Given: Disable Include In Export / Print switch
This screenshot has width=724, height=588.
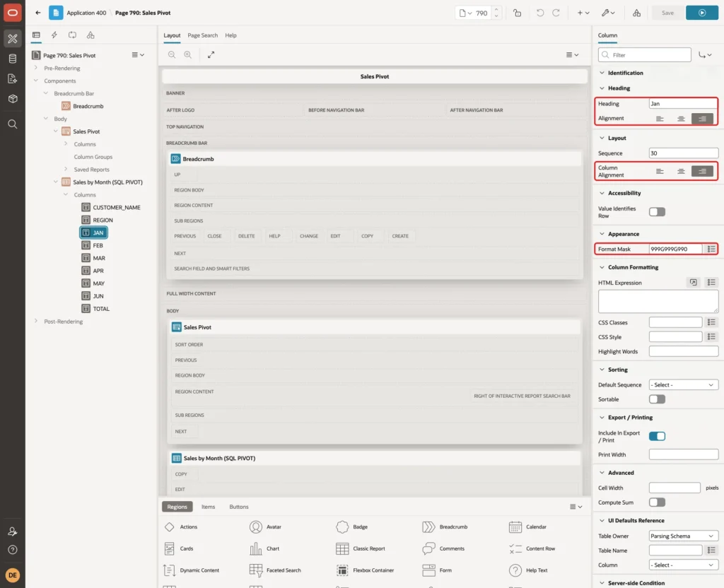Looking at the screenshot, I should pyautogui.click(x=657, y=436).
